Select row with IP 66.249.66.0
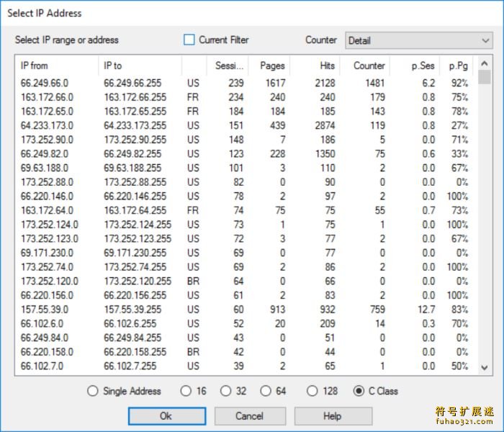504x432 pixels. coord(245,83)
